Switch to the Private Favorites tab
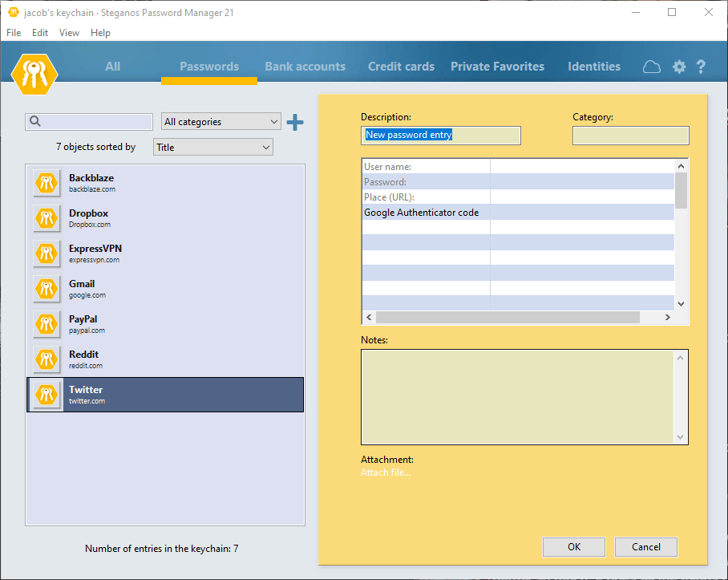Screen dimensions: 728x580 [x=497, y=67]
